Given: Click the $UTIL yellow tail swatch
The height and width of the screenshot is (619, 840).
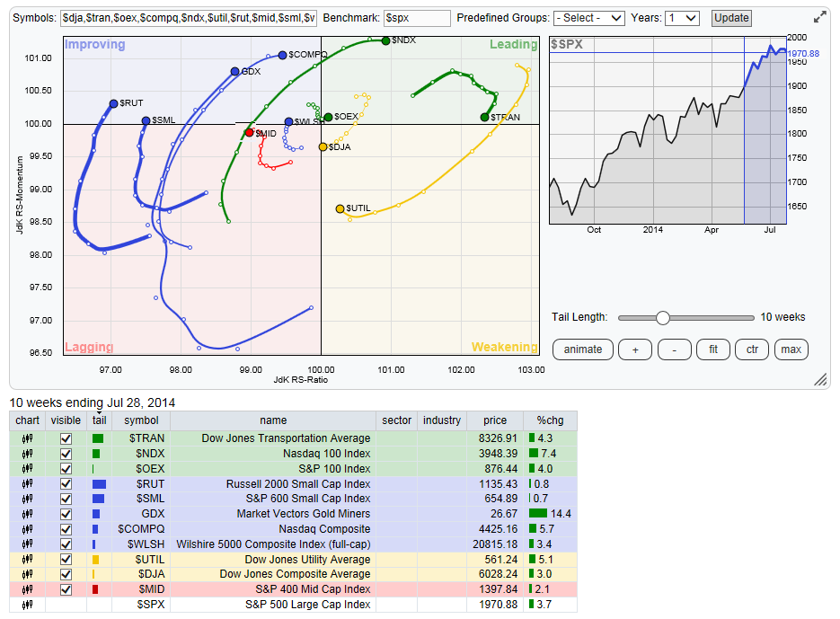Looking at the screenshot, I should [x=95, y=560].
